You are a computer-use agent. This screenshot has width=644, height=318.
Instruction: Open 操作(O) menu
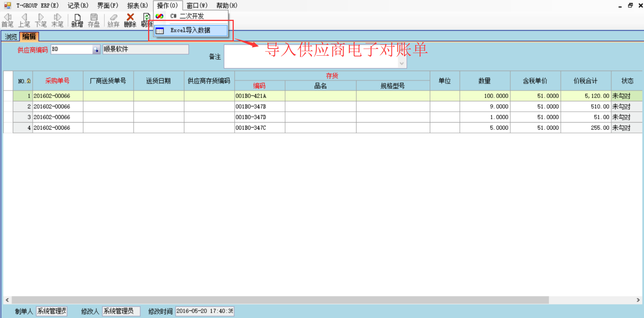pyautogui.click(x=168, y=5)
